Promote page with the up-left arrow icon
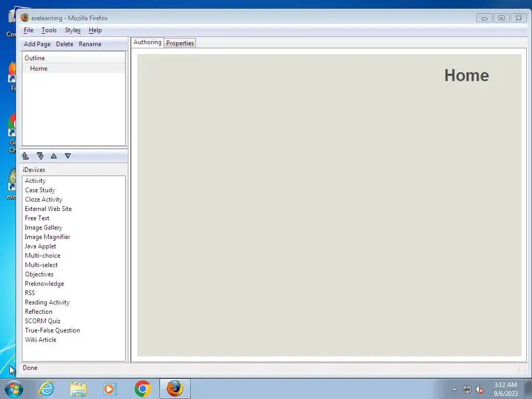 [x=25, y=156]
